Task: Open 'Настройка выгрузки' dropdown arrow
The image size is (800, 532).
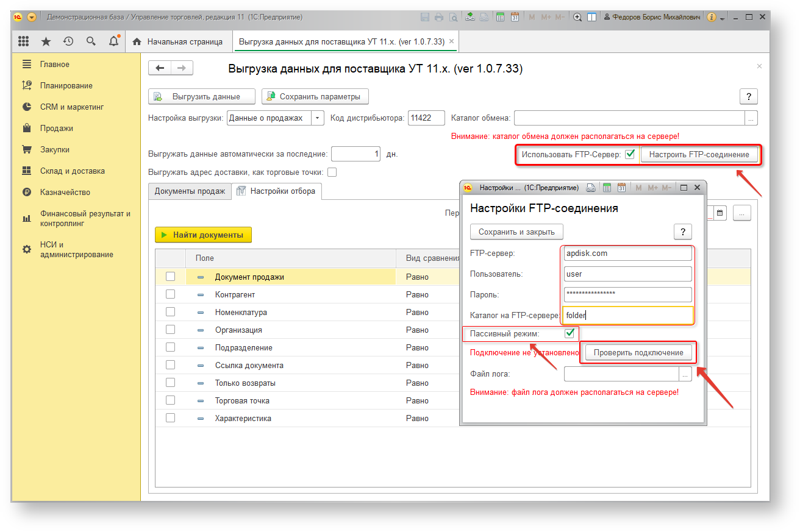Action: 318,118
